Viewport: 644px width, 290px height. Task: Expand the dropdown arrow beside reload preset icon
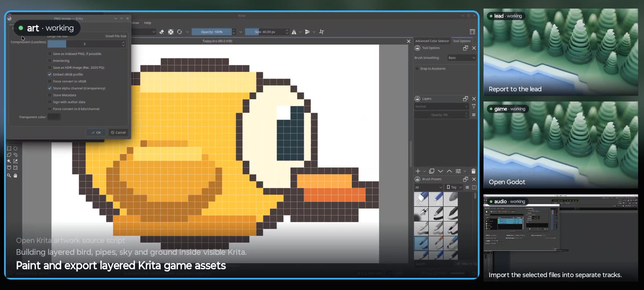click(187, 32)
